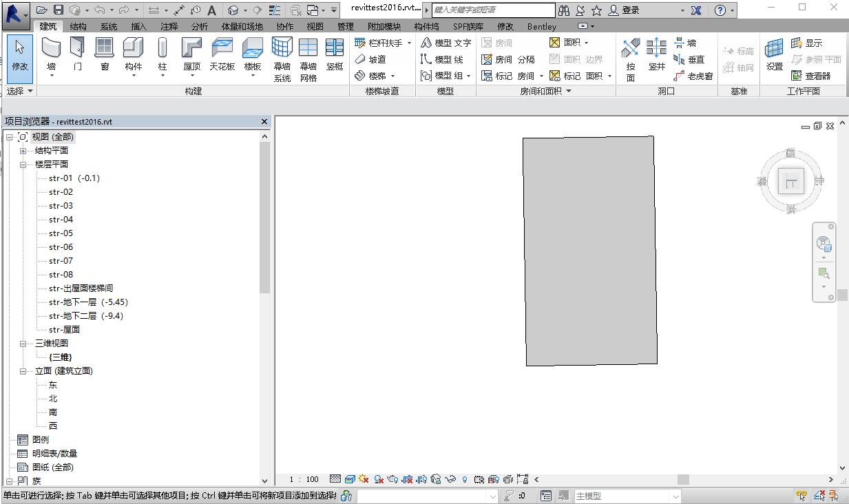Click the Save floppy disk icon
The image size is (849, 504).
click(59, 10)
